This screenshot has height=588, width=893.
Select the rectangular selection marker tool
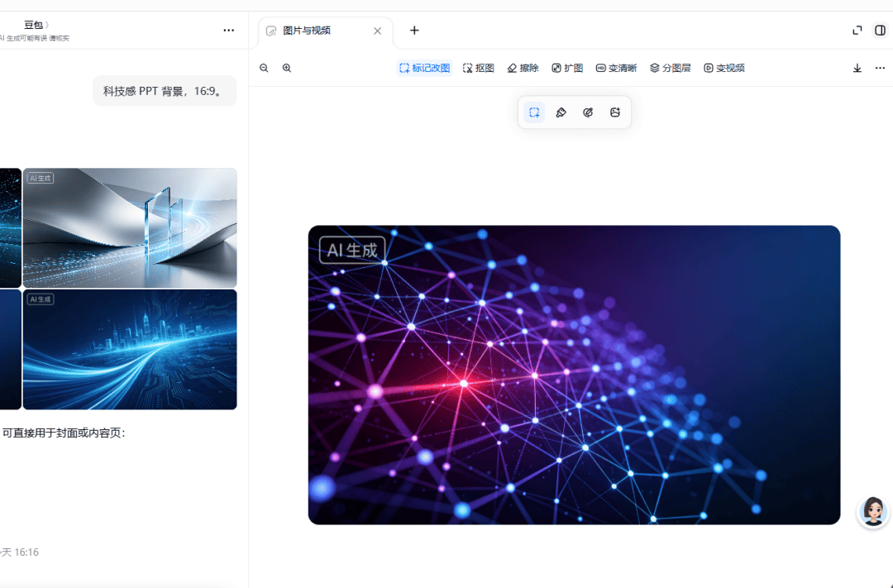534,112
